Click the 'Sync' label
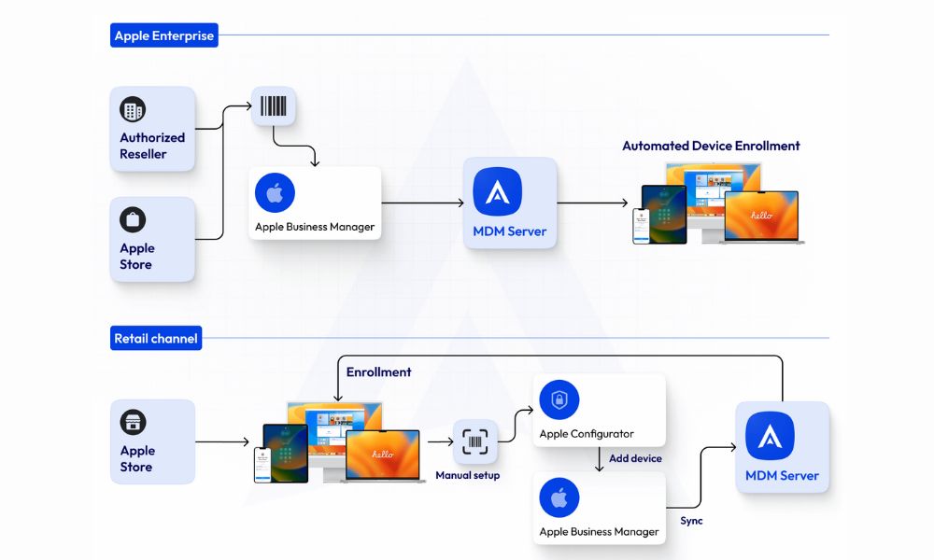934x560 pixels. [x=691, y=521]
